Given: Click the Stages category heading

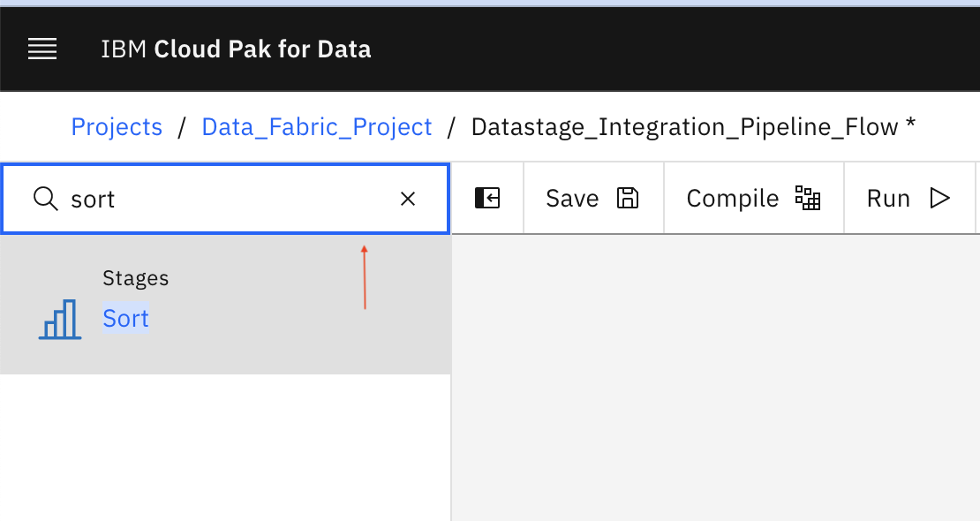Looking at the screenshot, I should point(136,277).
